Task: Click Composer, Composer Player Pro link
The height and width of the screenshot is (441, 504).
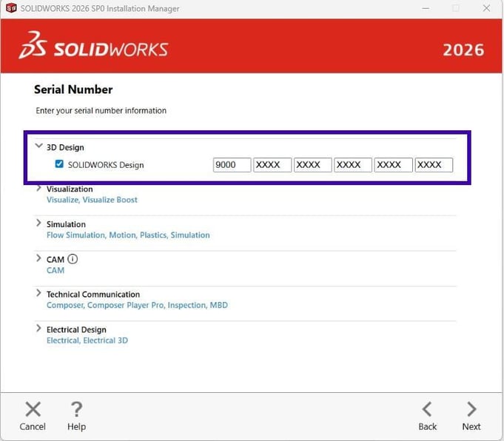Action: pyautogui.click(x=137, y=306)
